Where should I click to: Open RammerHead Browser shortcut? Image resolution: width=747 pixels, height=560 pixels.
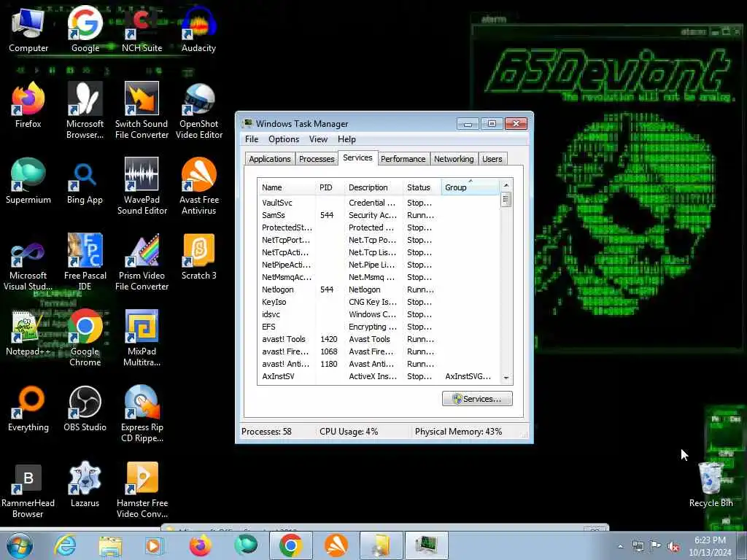click(28, 489)
